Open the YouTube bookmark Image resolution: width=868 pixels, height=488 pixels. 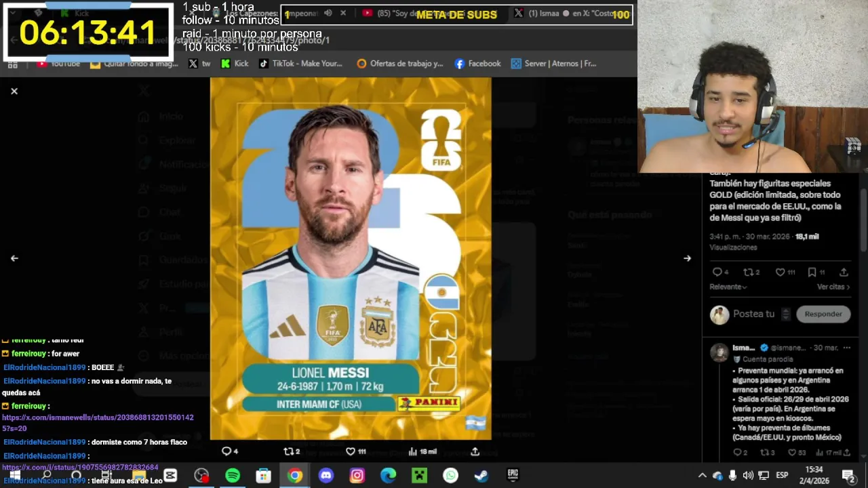pyautogui.click(x=59, y=64)
